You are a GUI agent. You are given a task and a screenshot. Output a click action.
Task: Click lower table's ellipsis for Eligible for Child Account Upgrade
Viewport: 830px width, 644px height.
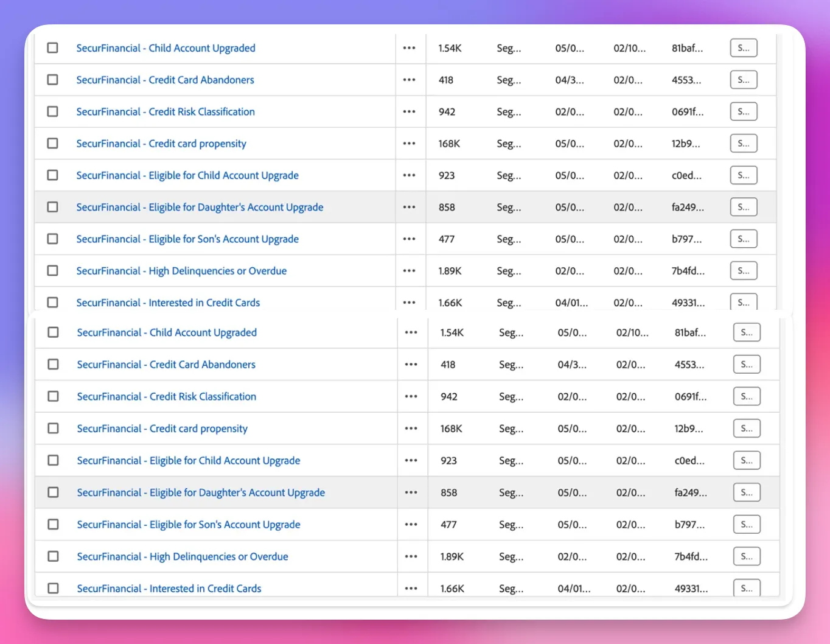click(x=411, y=461)
